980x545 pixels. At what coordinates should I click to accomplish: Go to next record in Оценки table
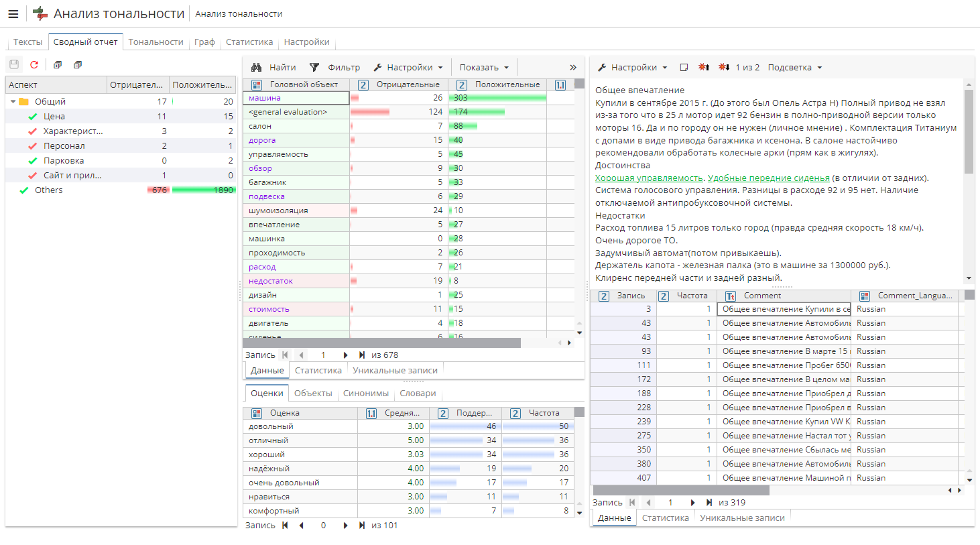pyautogui.click(x=345, y=526)
